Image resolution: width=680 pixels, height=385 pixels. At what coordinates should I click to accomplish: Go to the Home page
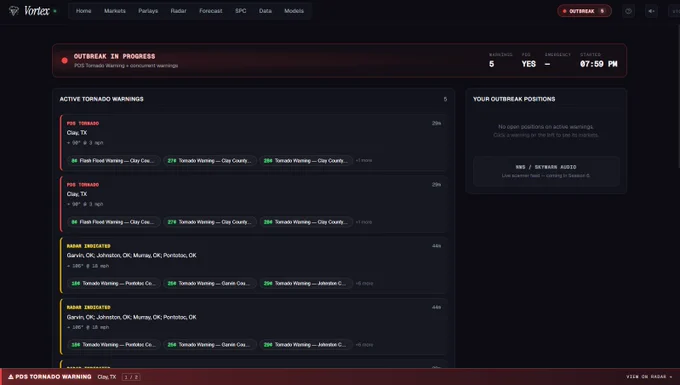[x=83, y=11]
